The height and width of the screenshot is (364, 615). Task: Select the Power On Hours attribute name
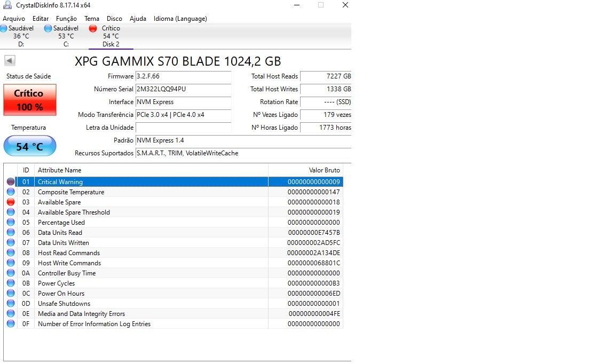(61, 294)
